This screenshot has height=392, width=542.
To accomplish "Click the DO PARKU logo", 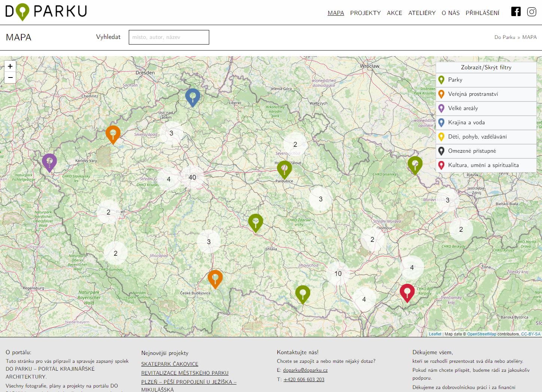I will [46, 12].
